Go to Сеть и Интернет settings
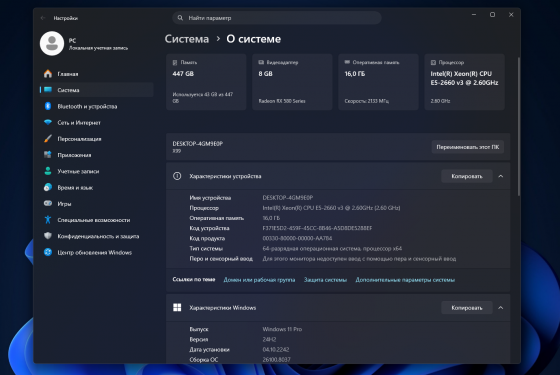This screenshot has width=560, height=375. pos(97,122)
